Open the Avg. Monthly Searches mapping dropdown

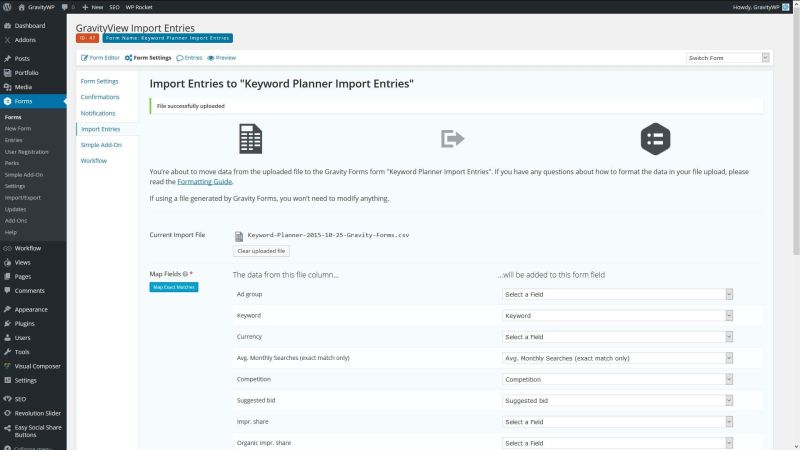pos(617,358)
